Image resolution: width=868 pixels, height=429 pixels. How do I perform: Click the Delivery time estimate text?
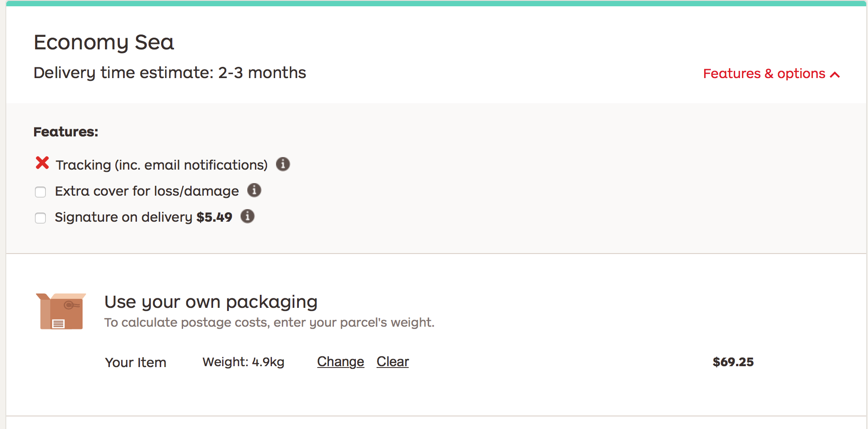coord(170,73)
